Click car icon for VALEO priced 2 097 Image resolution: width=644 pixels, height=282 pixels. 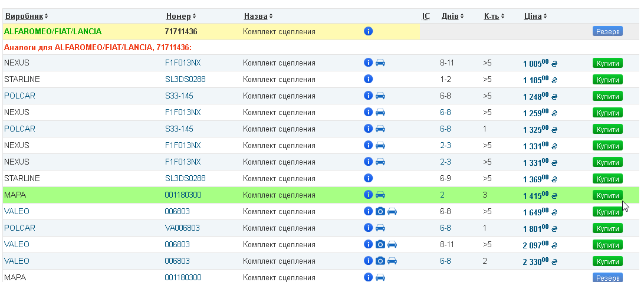click(x=392, y=244)
